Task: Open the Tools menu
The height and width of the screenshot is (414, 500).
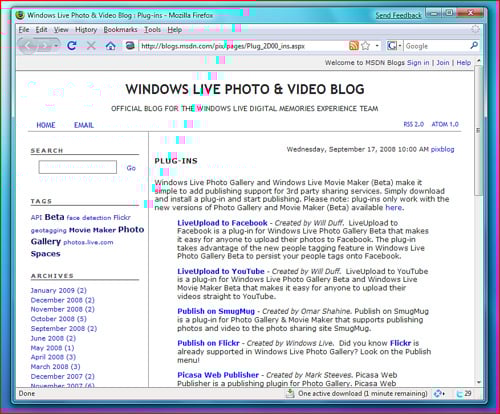Action: point(152,30)
